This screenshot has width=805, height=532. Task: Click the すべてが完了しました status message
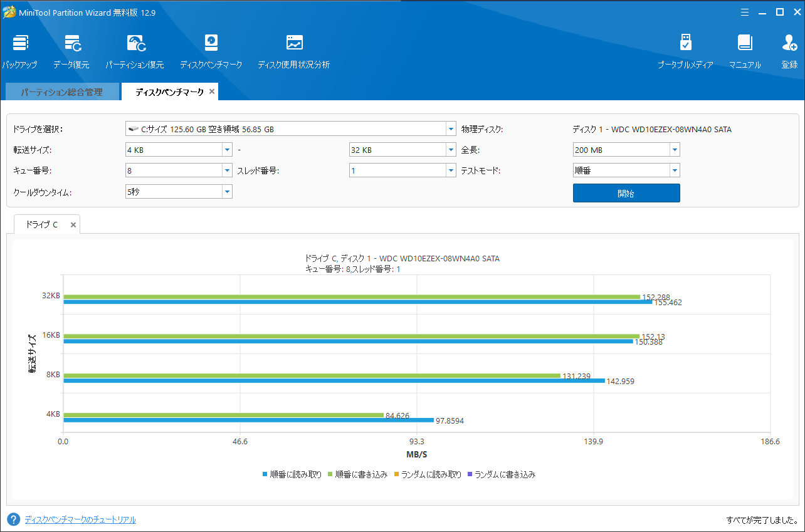click(x=761, y=520)
